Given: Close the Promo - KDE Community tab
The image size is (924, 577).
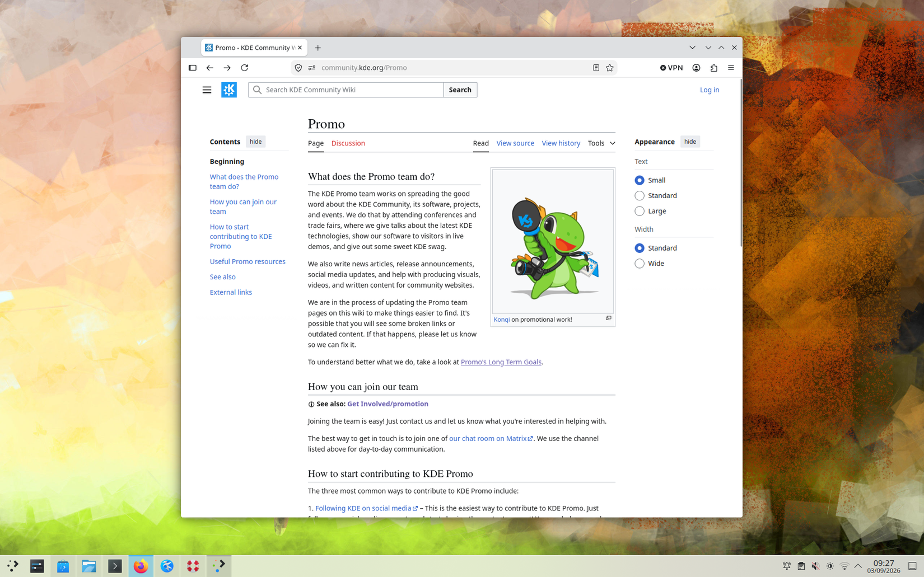Looking at the screenshot, I should tap(300, 48).
